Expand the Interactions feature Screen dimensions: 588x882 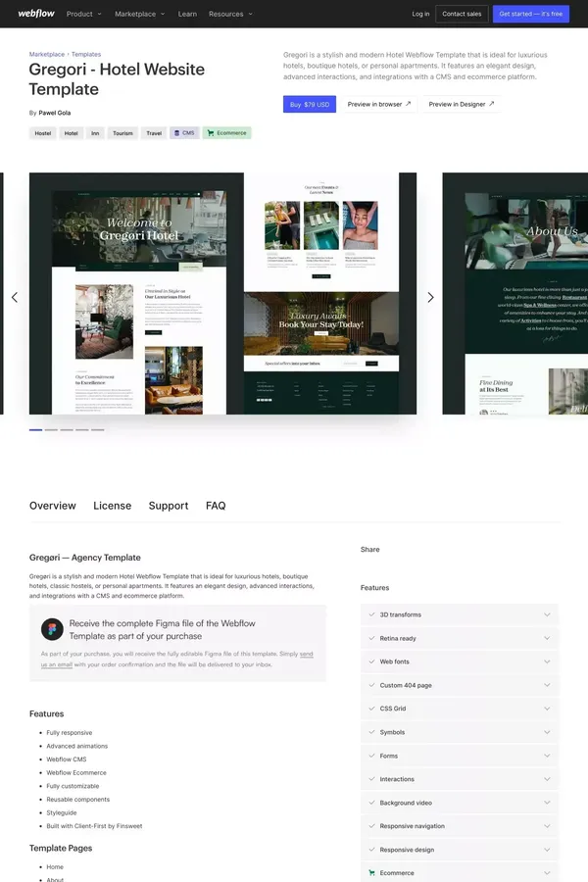coord(460,779)
